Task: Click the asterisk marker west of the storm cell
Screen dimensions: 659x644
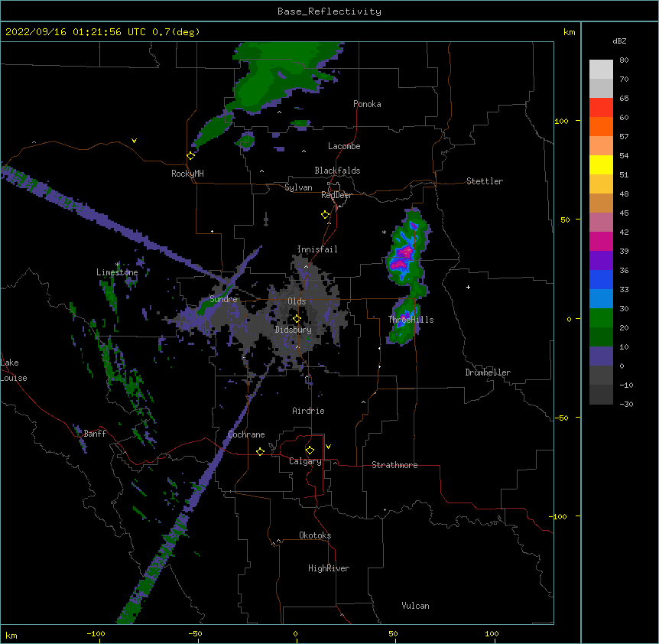Action: (x=384, y=232)
